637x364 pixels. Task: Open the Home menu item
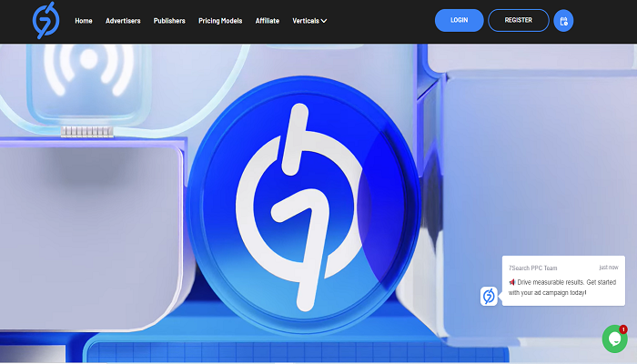[84, 21]
